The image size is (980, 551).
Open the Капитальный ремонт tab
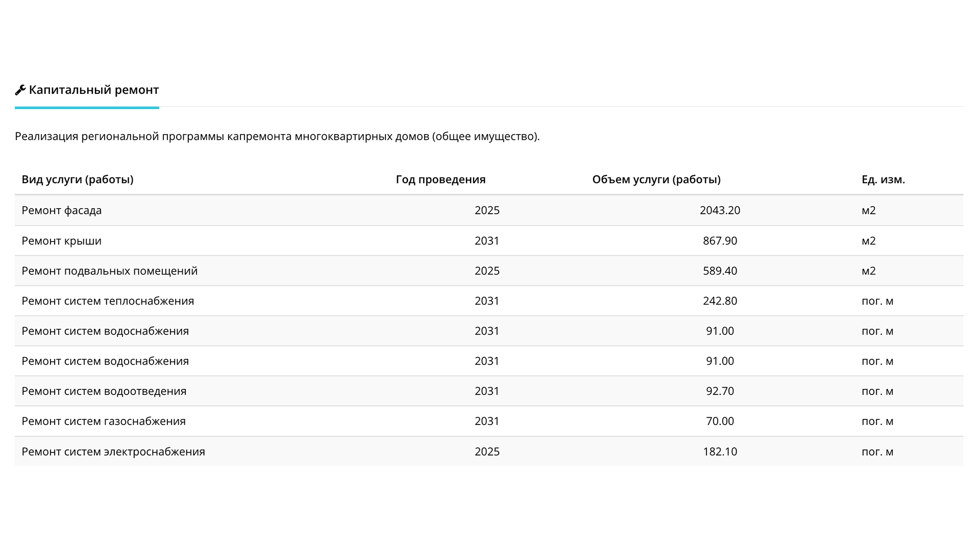[93, 90]
